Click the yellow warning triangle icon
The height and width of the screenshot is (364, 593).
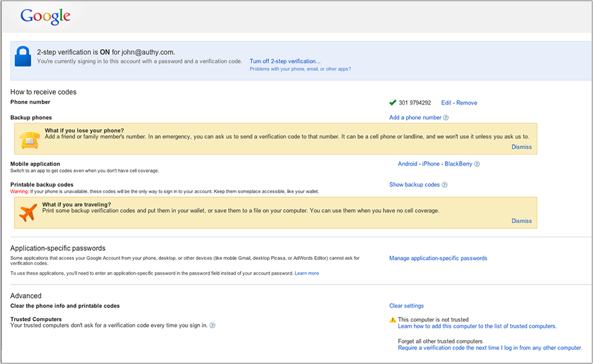tap(393, 320)
